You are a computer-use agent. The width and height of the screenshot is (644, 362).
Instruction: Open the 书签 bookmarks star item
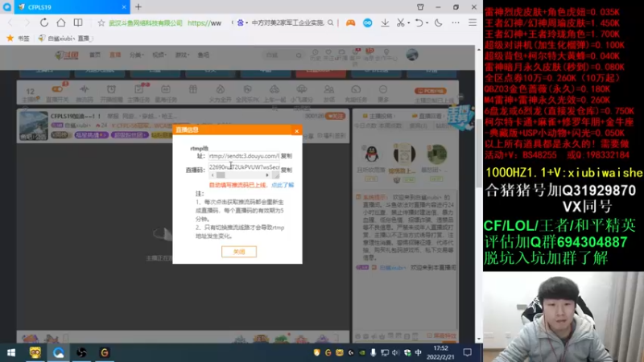point(18,38)
